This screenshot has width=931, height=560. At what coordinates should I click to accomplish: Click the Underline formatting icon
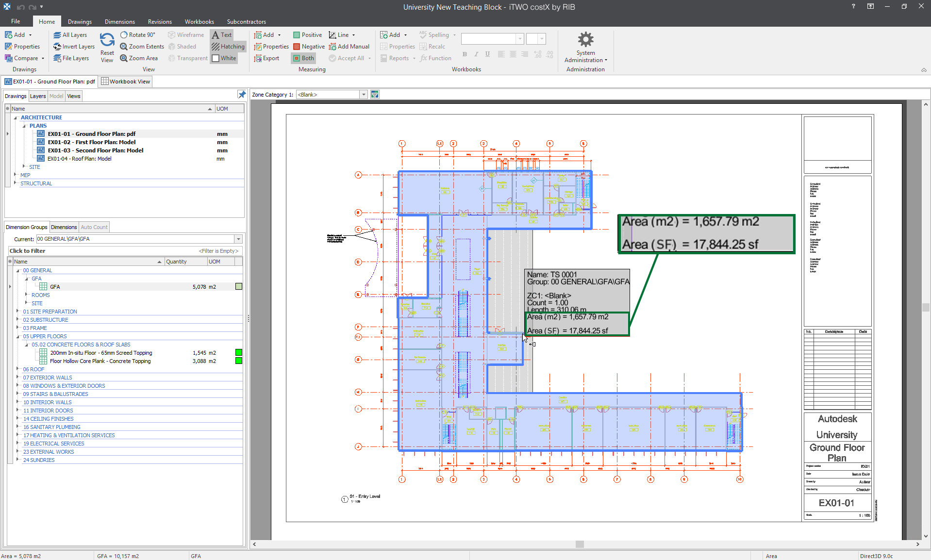[x=488, y=54]
